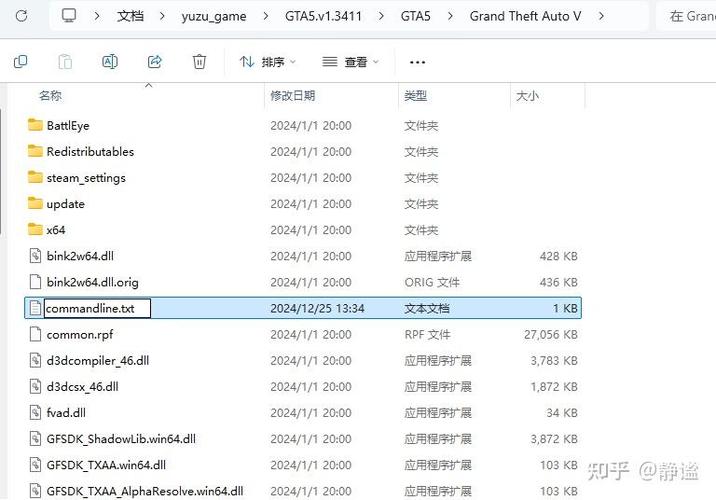Select the BattlEye folder icon

tap(35, 125)
